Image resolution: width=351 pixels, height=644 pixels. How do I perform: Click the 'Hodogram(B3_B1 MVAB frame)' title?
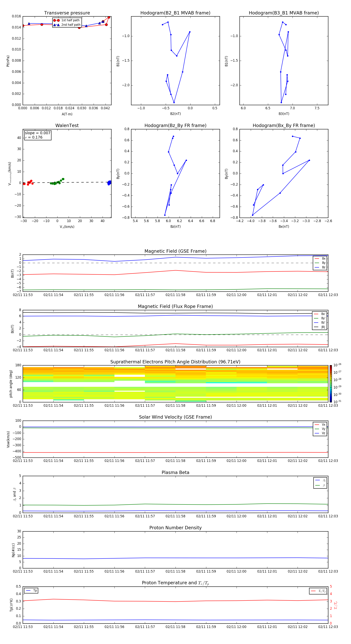tap(284, 13)
